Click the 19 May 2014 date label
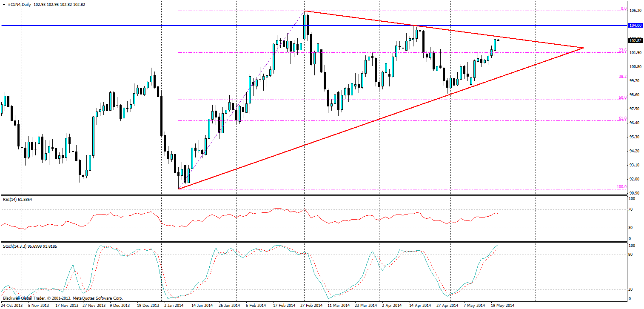The image size is (644, 309). click(502, 306)
